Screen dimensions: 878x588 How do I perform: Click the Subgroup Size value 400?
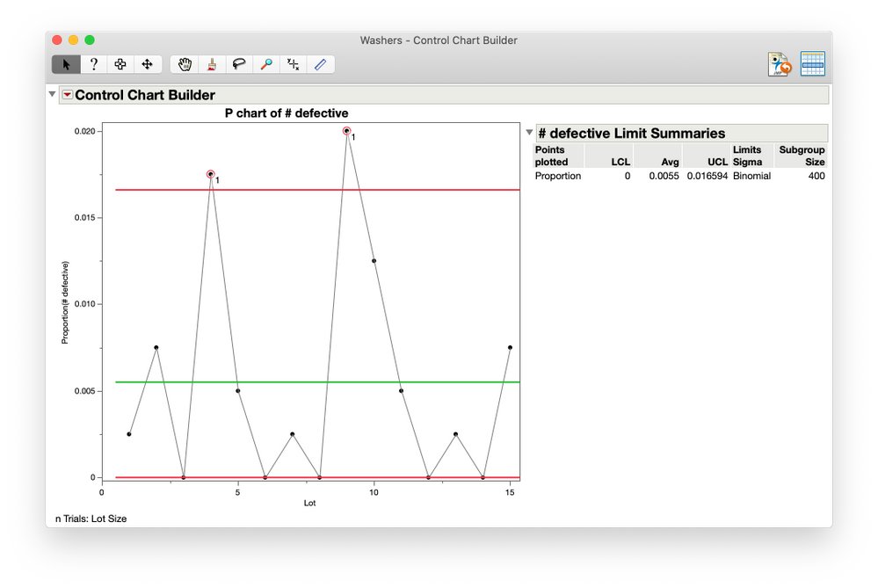pos(816,176)
